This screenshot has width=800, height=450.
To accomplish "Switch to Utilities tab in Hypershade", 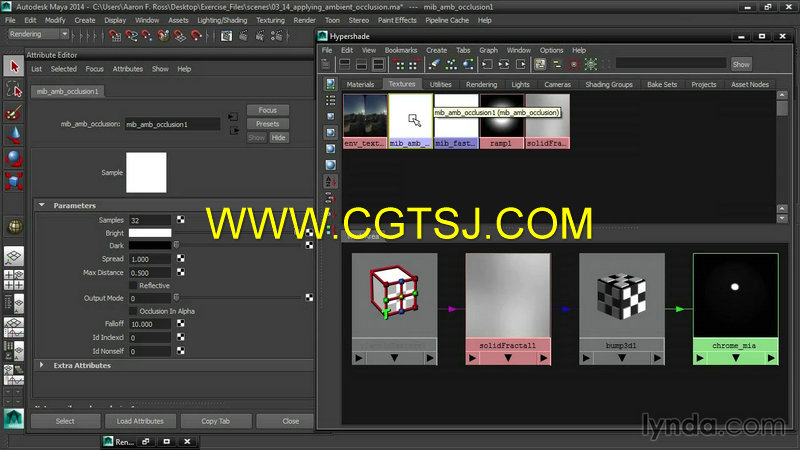I will [x=440, y=85].
